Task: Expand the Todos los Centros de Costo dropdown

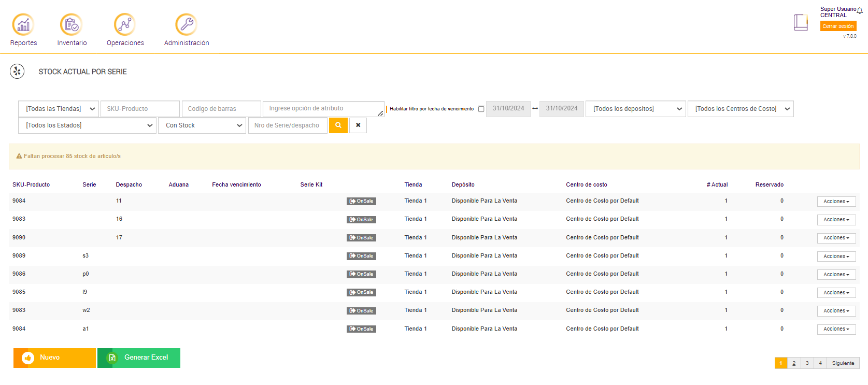Action: [x=741, y=109]
